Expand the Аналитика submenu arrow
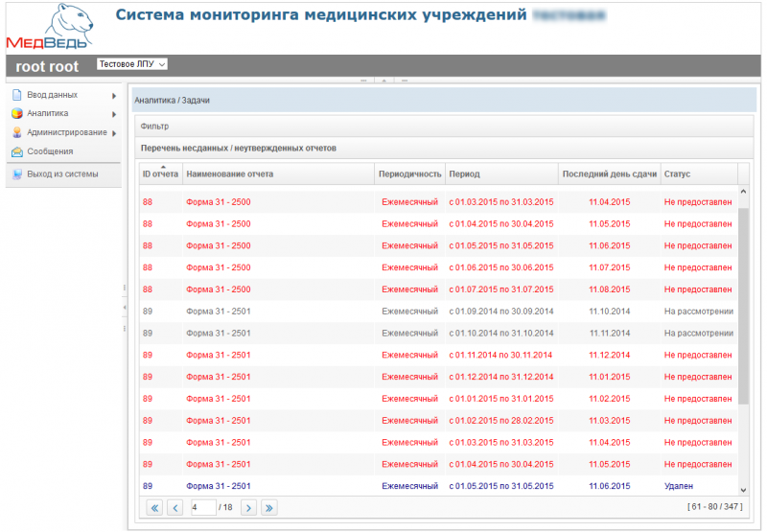767x532 pixels. coord(114,114)
